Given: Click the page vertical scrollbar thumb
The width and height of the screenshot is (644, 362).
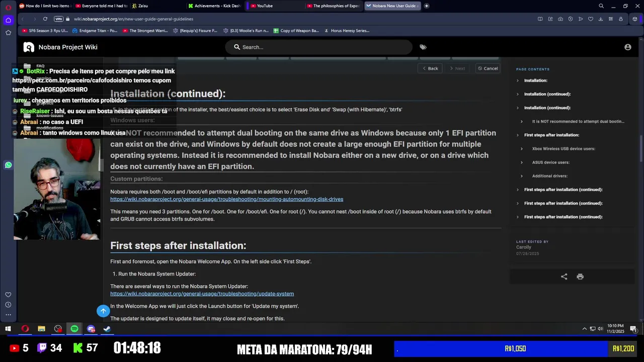Looking at the screenshot, I should pos(641,148).
